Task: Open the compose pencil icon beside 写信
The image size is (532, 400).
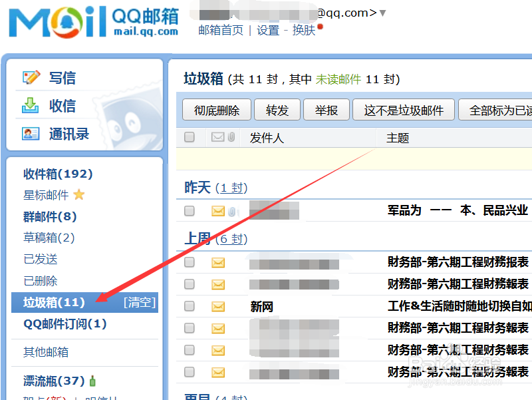Action: pyautogui.click(x=31, y=77)
